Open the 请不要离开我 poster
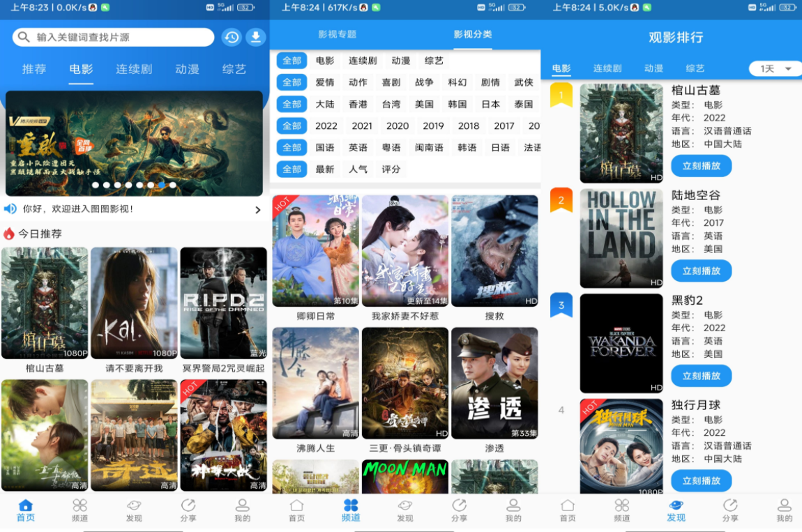The image size is (802, 532). 134,303
